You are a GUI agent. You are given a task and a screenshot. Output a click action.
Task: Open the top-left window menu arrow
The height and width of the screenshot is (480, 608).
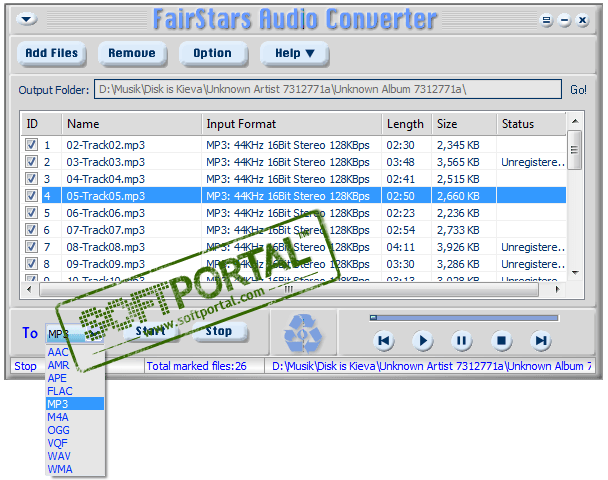[27, 19]
